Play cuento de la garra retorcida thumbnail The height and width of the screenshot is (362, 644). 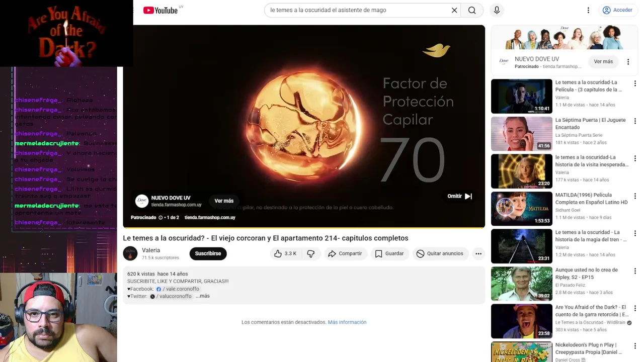point(522,321)
